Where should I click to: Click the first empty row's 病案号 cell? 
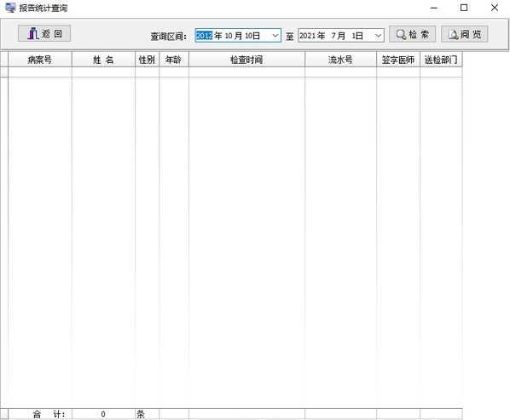(x=40, y=72)
